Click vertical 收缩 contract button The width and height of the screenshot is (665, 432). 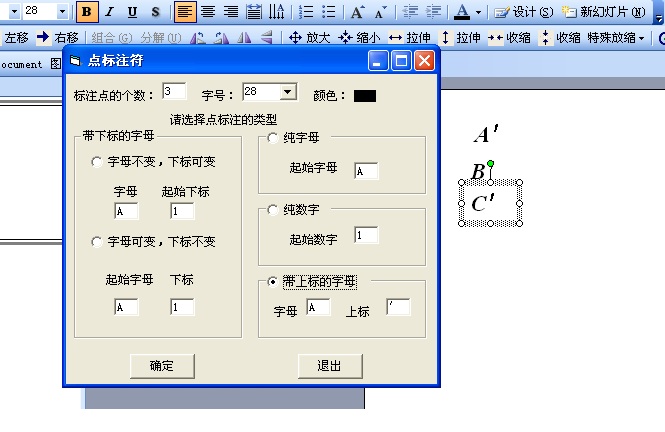point(560,38)
